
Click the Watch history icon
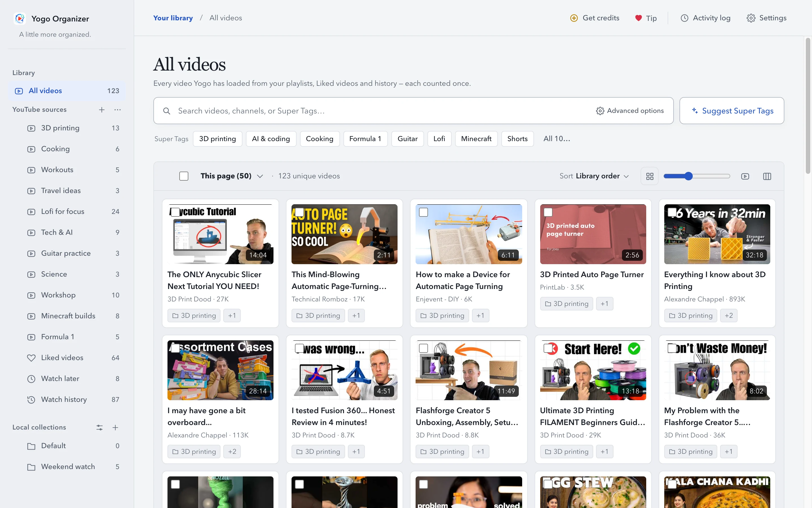click(31, 399)
